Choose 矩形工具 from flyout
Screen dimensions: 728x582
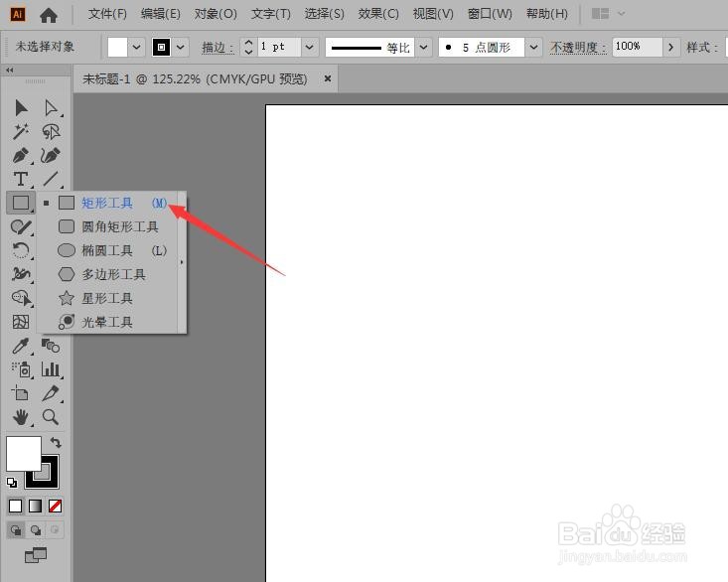point(107,203)
